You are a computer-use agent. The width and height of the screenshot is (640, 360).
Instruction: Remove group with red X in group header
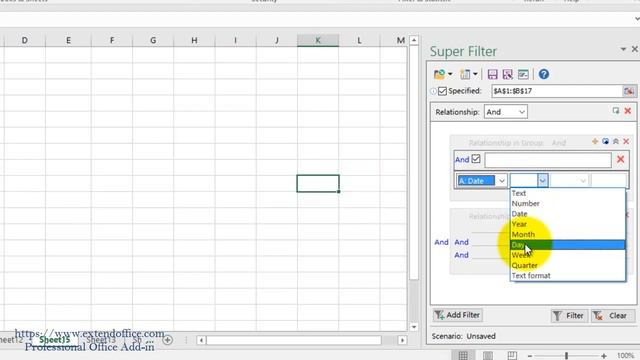pyautogui.click(x=626, y=141)
